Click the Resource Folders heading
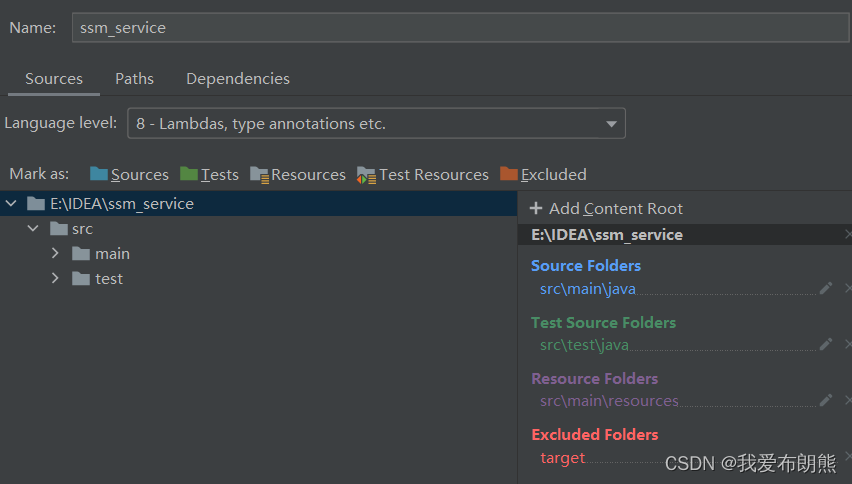 click(594, 379)
